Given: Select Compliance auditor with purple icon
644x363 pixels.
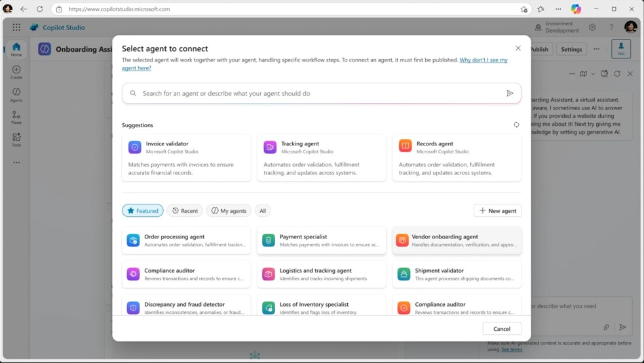Looking at the screenshot, I should 186,274.
